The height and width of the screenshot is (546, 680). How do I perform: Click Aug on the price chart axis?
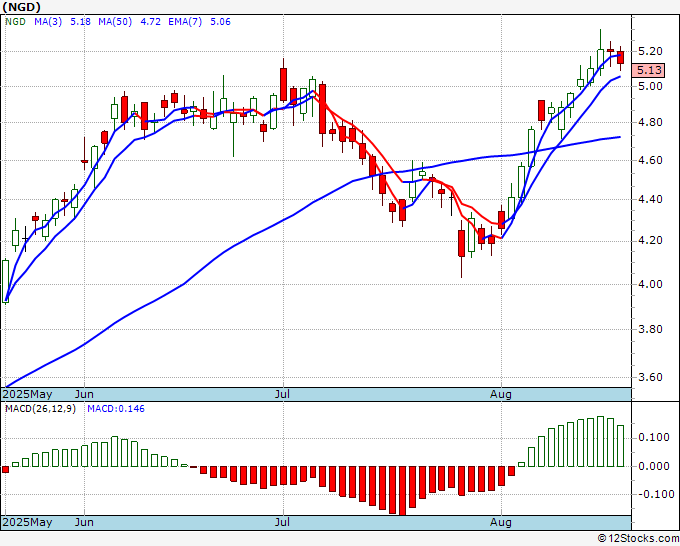[x=501, y=394]
